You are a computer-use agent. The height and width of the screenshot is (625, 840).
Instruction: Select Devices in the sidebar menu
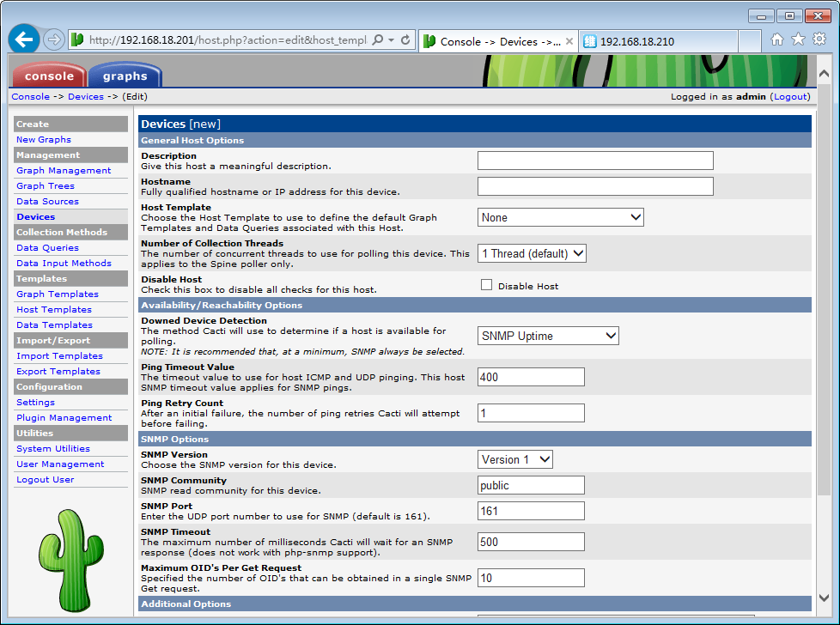tap(36, 217)
